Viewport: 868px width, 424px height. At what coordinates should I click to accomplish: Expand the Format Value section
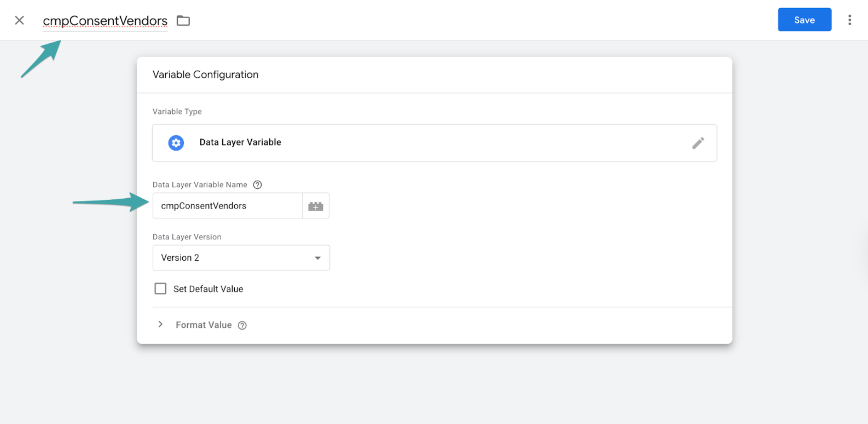pos(161,324)
